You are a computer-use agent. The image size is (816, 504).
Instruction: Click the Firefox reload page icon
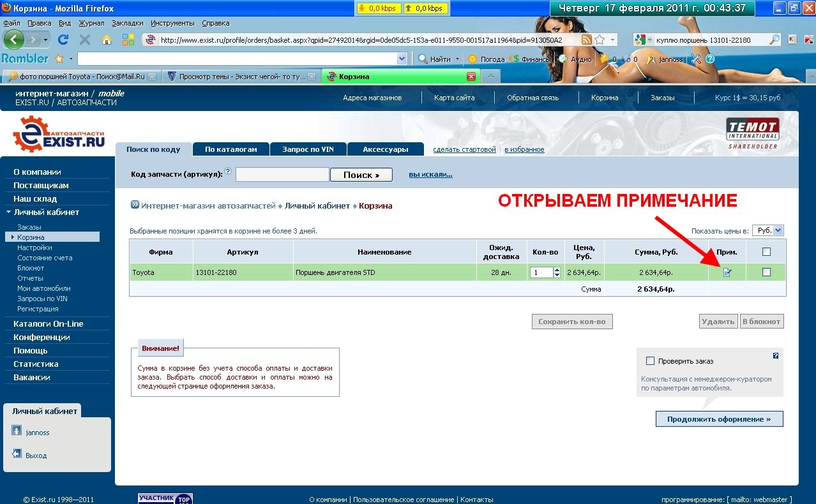63,40
